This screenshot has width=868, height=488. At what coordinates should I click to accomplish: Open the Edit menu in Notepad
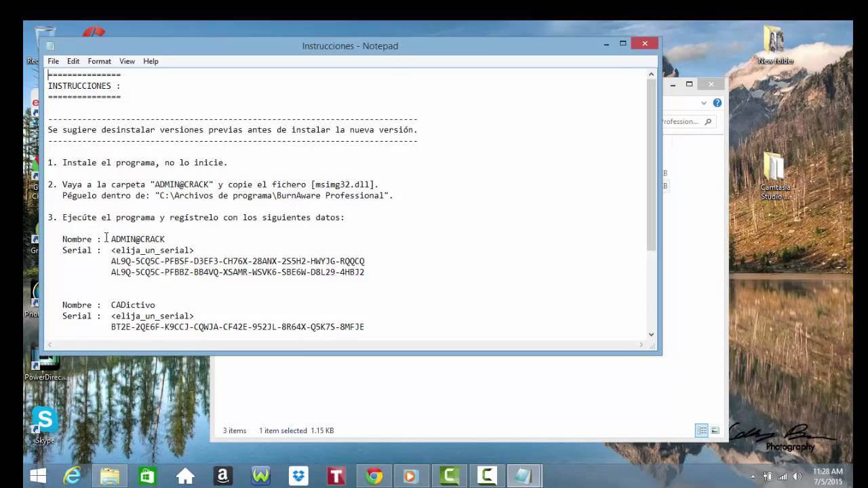(x=73, y=61)
